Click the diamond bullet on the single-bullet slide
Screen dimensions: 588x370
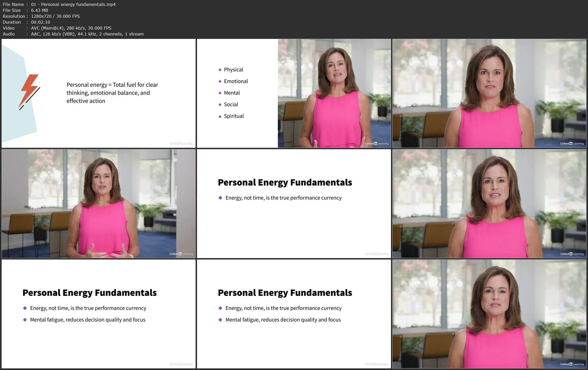click(x=220, y=198)
